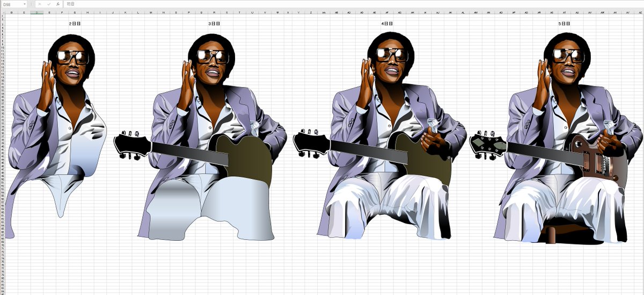
Task: Click the cell labeled 2日目
Action: 75,24
